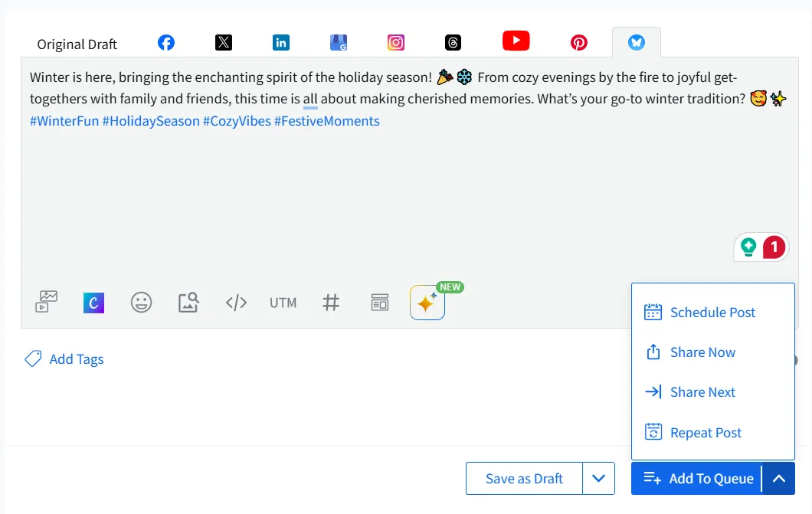Collapse the Add To Queue menu

779,478
